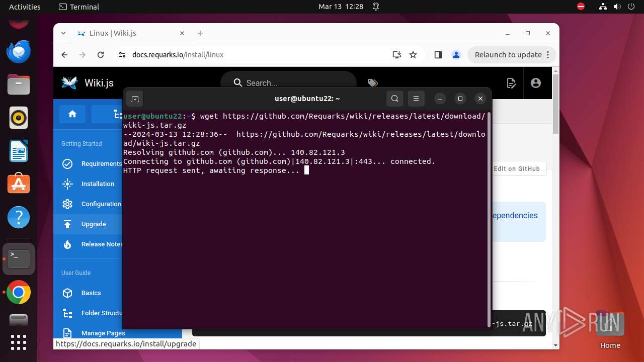This screenshot has height=362, width=644.
Task: Open the volume indicator in top bar
Action: [x=617, y=7]
